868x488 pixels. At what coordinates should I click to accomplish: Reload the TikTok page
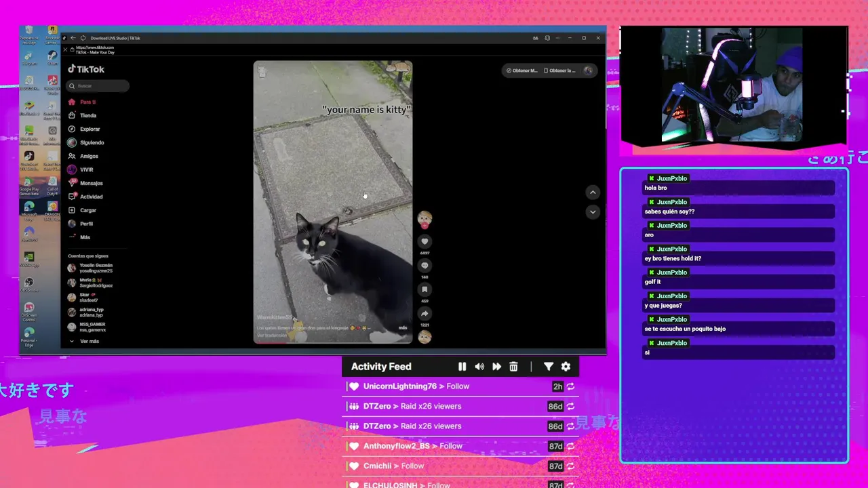(83, 38)
